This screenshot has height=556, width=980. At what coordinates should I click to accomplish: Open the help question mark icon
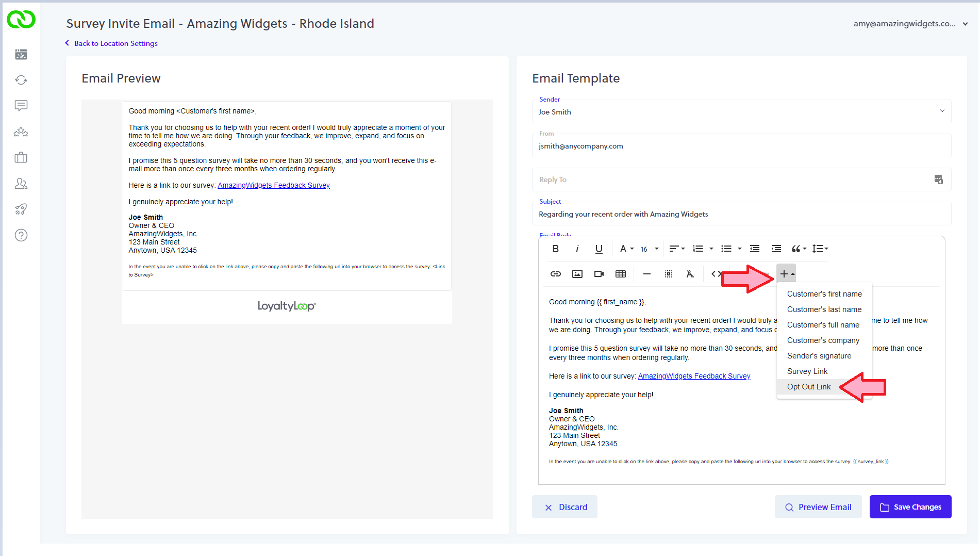(21, 235)
